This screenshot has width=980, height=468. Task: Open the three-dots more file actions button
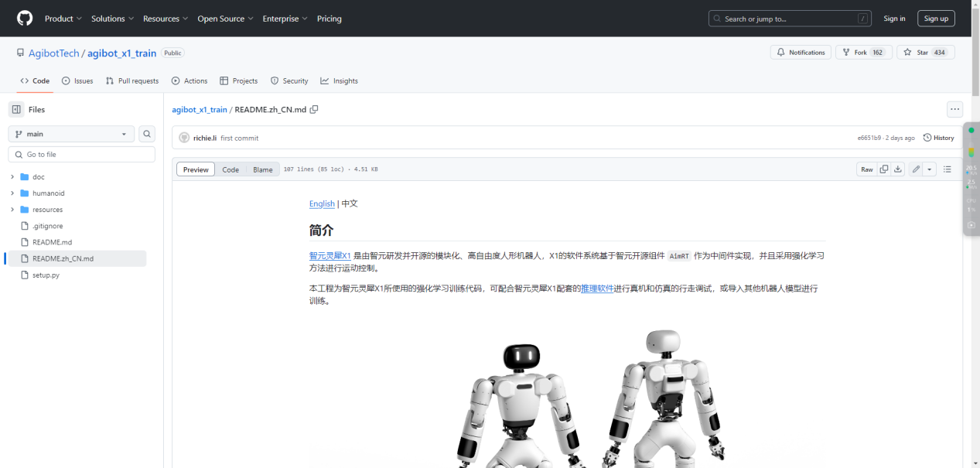click(954, 110)
